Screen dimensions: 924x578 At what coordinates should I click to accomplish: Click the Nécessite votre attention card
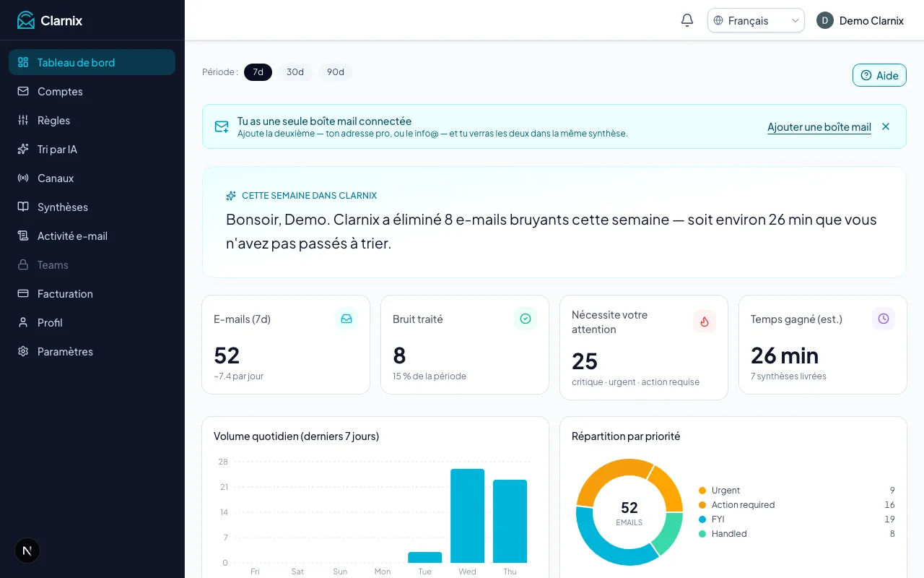(x=644, y=348)
